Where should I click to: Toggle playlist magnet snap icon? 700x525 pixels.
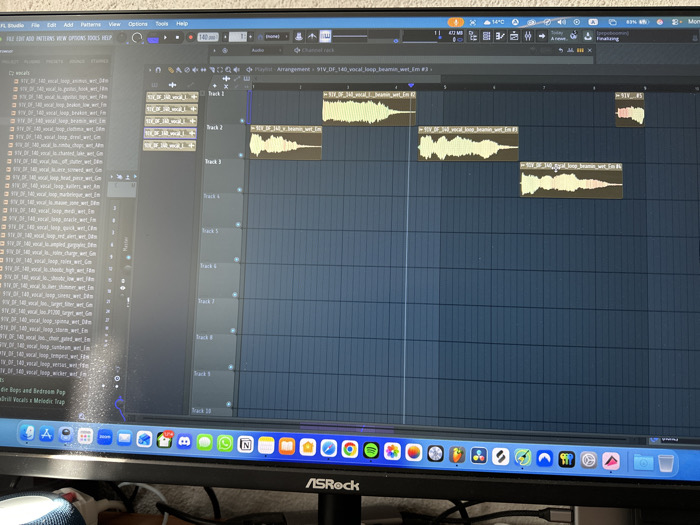[158, 70]
